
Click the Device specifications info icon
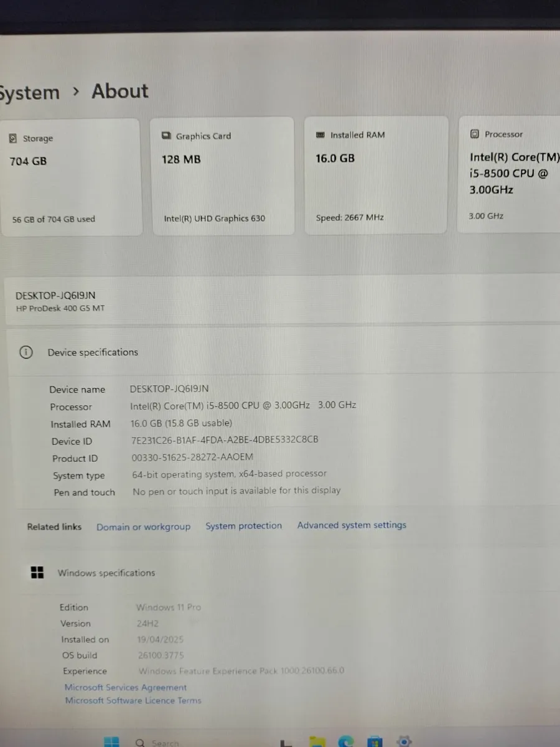point(26,352)
